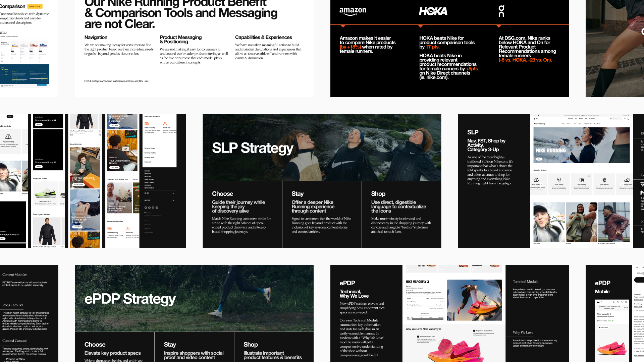Click the YouTube icon in the footer mockup
Image resolution: width=644 pixels, height=362 pixels.
(x=153, y=208)
